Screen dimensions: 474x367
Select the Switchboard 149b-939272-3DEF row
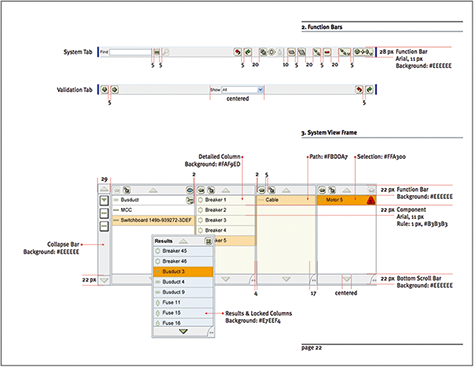[153, 220]
